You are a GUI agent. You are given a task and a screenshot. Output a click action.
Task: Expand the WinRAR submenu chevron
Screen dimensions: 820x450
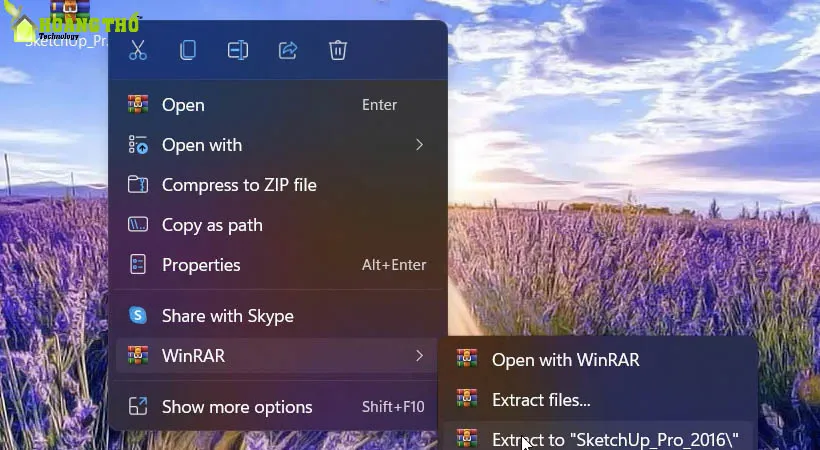pyautogui.click(x=419, y=355)
